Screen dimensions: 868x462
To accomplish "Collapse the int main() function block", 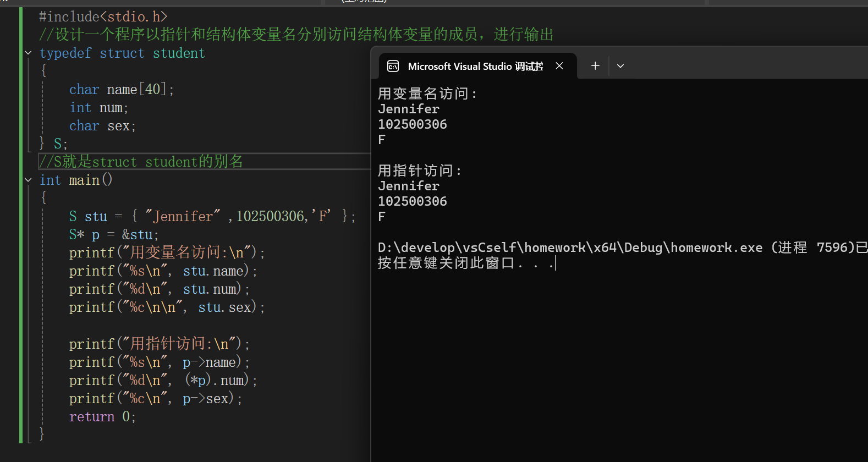I will pyautogui.click(x=28, y=180).
